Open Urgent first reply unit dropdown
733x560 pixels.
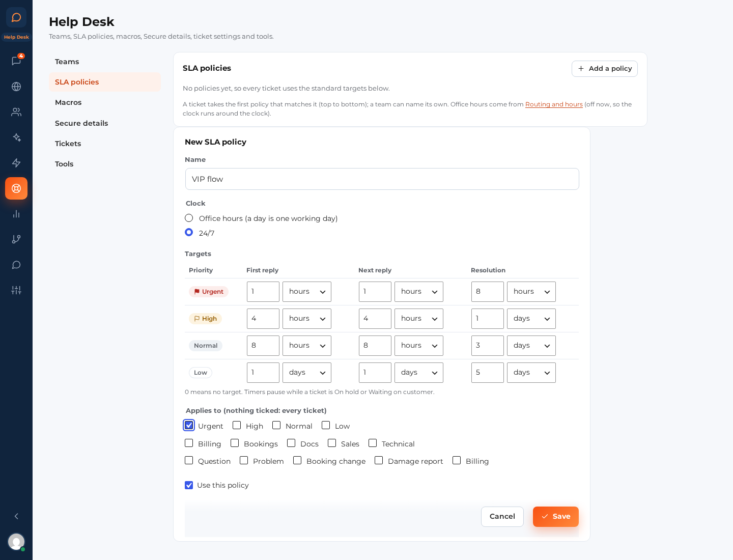(x=307, y=292)
